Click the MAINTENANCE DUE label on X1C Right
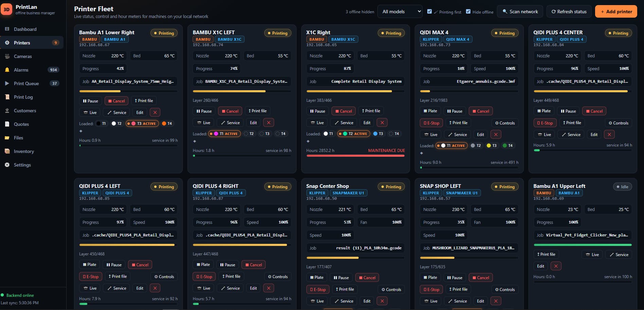644x310 pixels. 387,150
